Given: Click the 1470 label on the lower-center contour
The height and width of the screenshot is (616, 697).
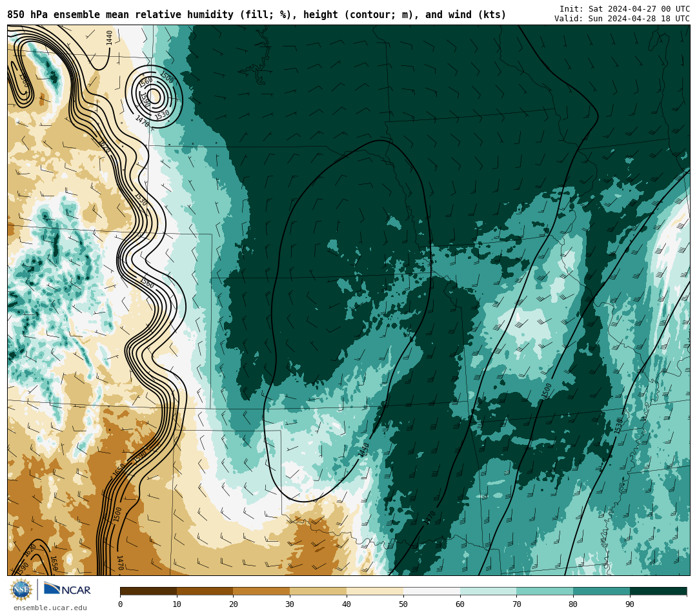Looking at the screenshot, I should tap(430, 518).
